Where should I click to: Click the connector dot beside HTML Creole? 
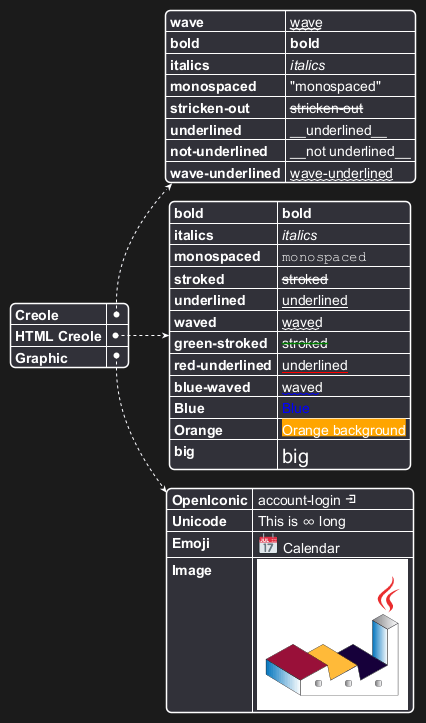pyautogui.click(x=116, y=335)
